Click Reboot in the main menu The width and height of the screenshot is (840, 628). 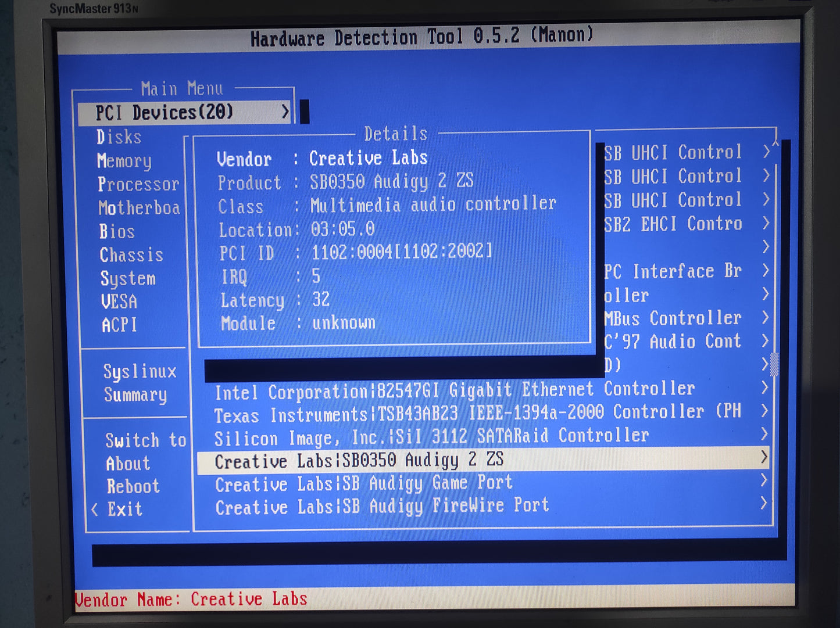coord(133,486)
